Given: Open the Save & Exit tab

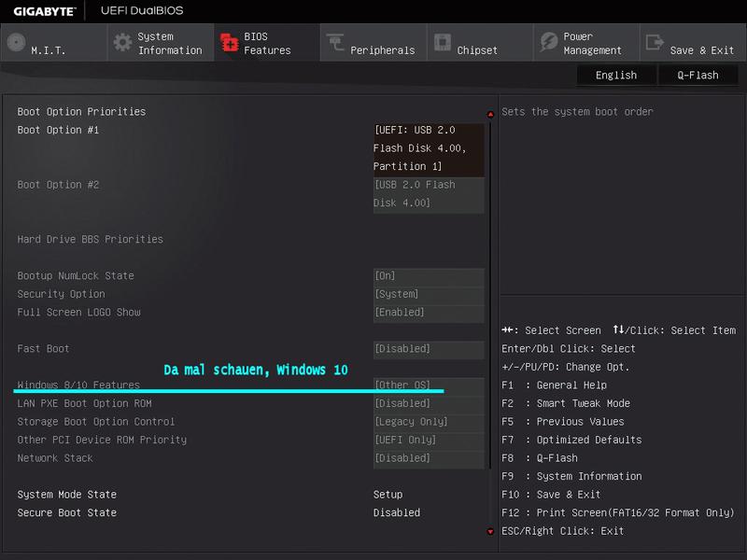Looking at the screenshot, I should click(693, 42).
